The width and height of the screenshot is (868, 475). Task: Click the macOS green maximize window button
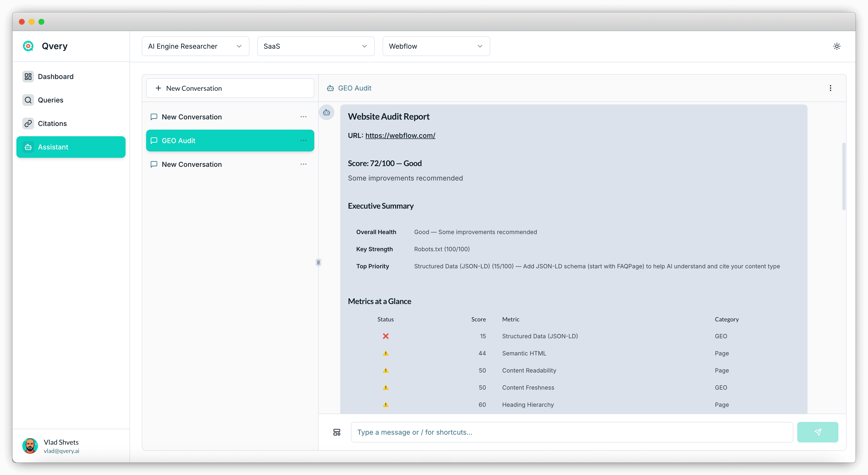41,22
